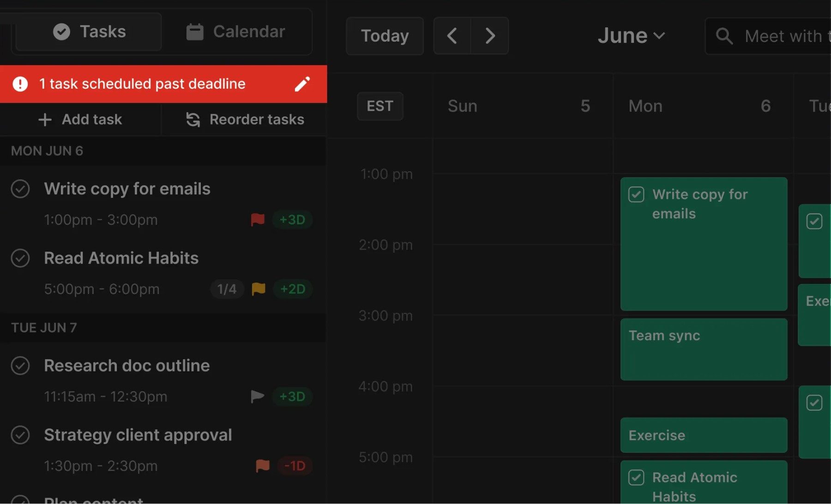Viewport: 831px width, 504px height.
Task: Navigate back using the left chevron
Action: tap(452, 36)
